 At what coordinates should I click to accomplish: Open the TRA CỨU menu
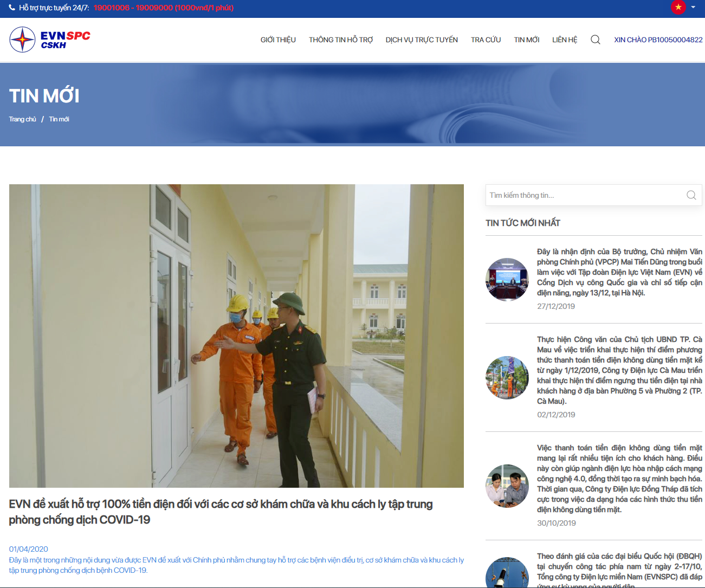click(x=486, y=40)
